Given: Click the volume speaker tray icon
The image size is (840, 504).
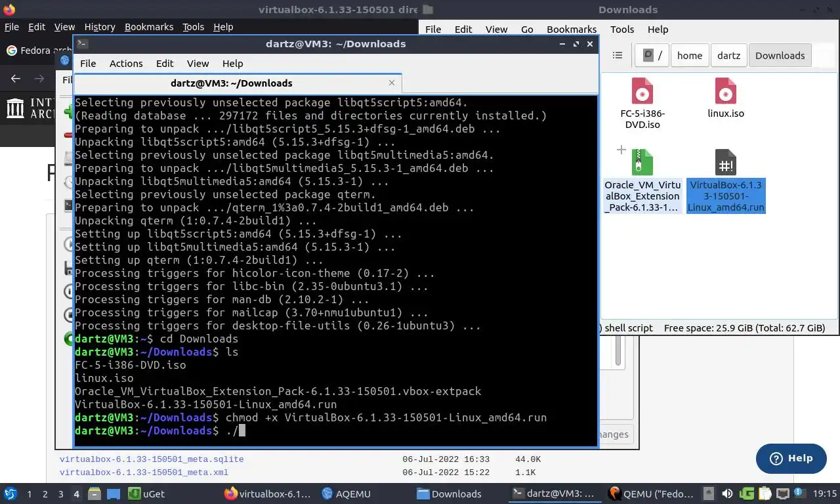Looking at the screenshot, I should [727, 493].
